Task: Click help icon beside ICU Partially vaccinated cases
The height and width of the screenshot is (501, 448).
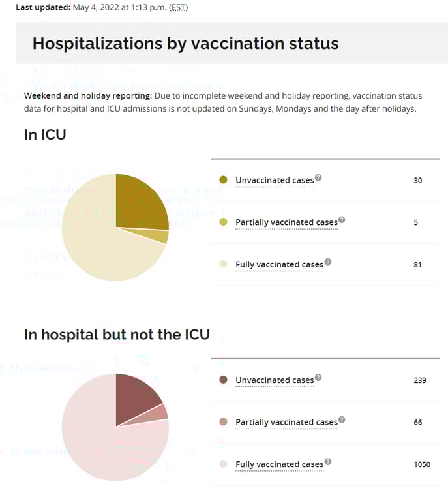Action: (x=342, y=220)
